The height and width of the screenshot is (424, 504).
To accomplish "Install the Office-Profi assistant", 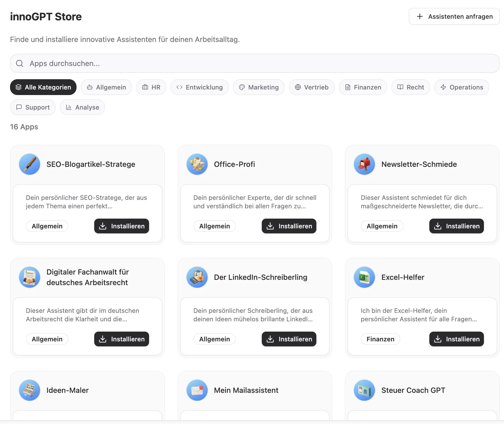I will tap(289, 226).
